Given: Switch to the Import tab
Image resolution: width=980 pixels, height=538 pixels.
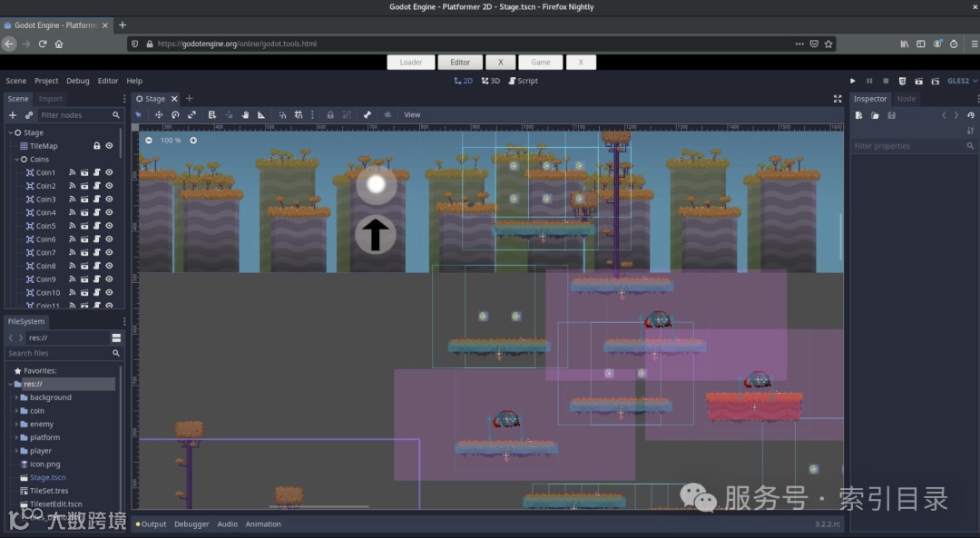Looking at the screenshot, I should (x=51, y=99).
